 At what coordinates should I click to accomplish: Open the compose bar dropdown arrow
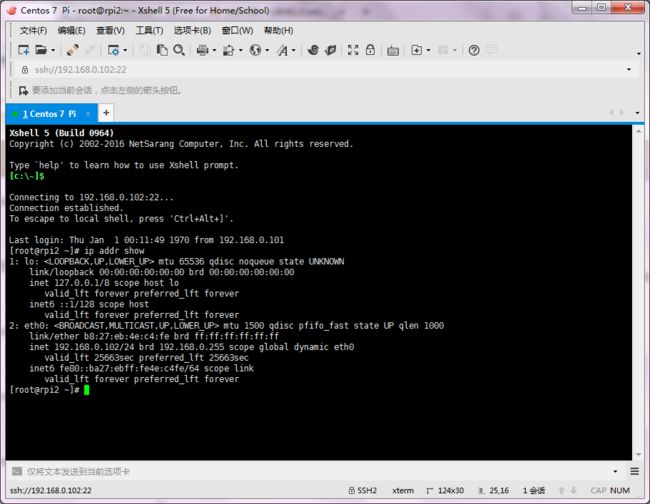(x=615, y=471)
